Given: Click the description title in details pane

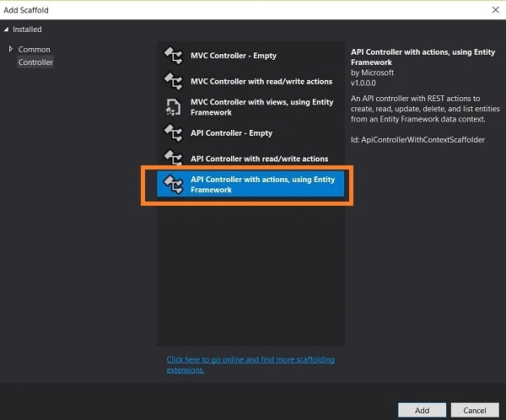Looking at the screenshot, I should pyautogui.click(x=423, y=57).
